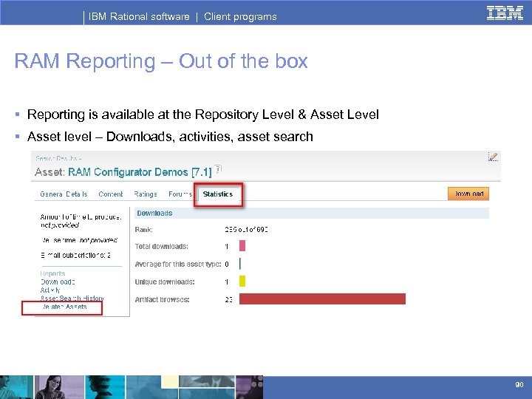This screenshot has width=532, height=399.
Task: Click the IBM Rational software header text
Action: point(139,16)
